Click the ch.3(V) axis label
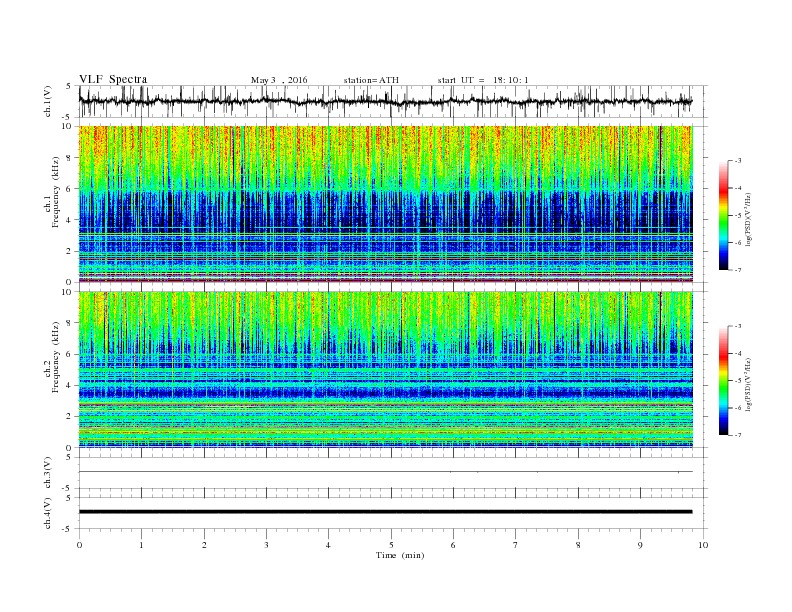The image size is (792, 612). pyautogui.click(x=48, y=473)
